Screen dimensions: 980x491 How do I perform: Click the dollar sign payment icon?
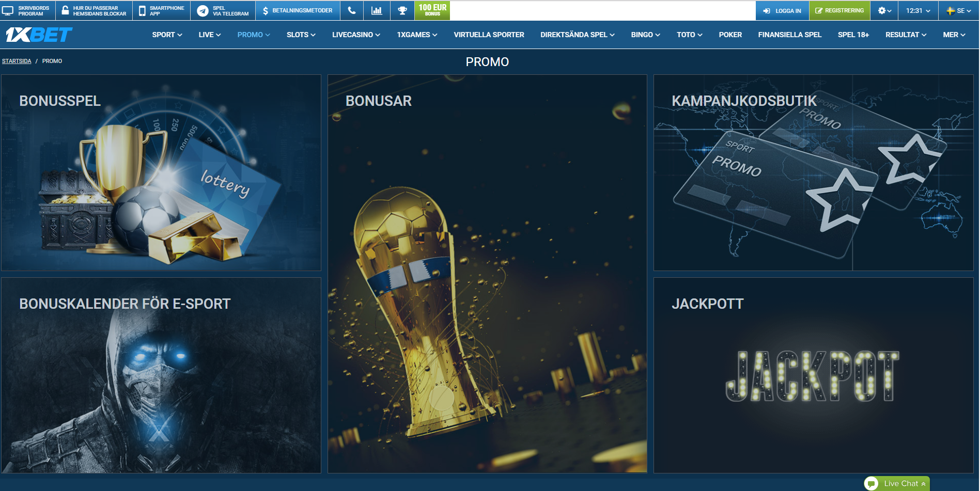pyautogui.click(x=266, y=10)
